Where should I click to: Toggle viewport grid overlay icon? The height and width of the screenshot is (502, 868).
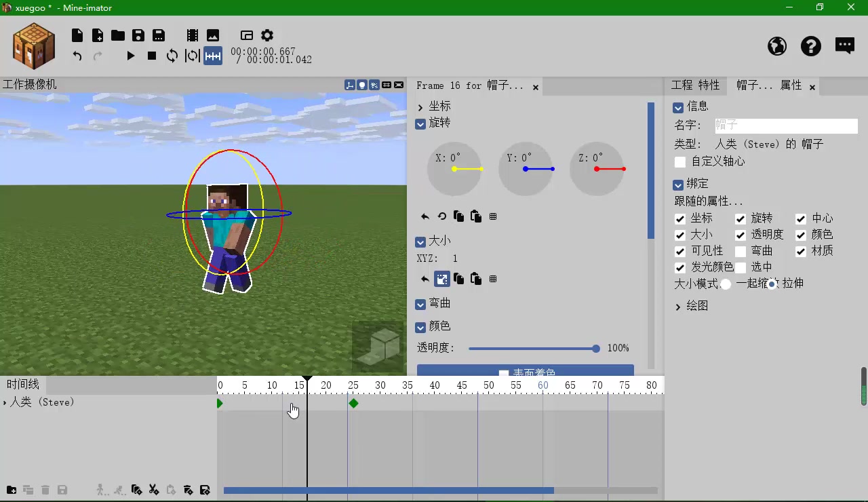pos(387,85)
